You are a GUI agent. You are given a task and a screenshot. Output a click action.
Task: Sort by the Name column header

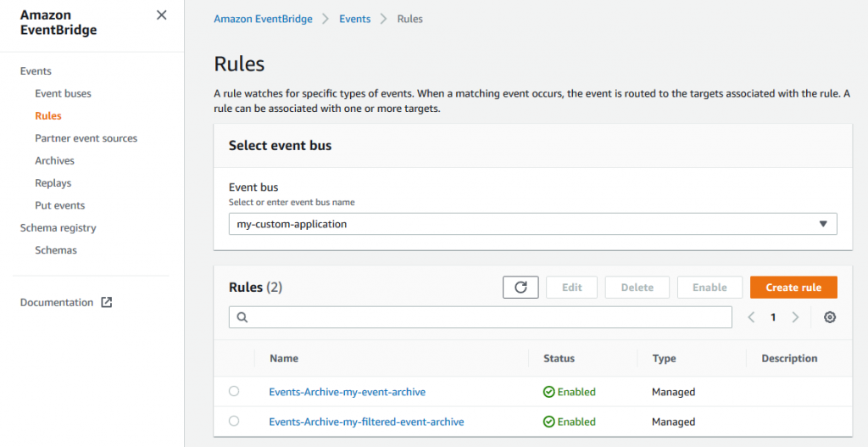coord(284,359)
